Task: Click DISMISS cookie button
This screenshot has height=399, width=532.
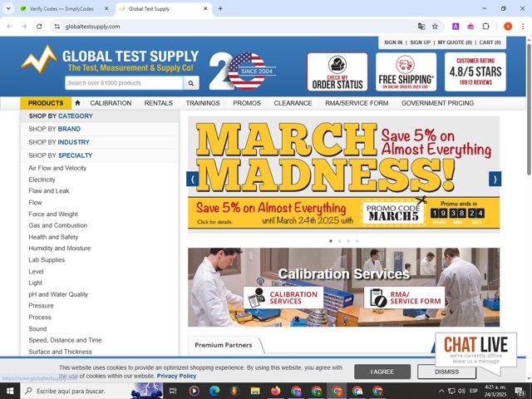Action: (446, 372)
